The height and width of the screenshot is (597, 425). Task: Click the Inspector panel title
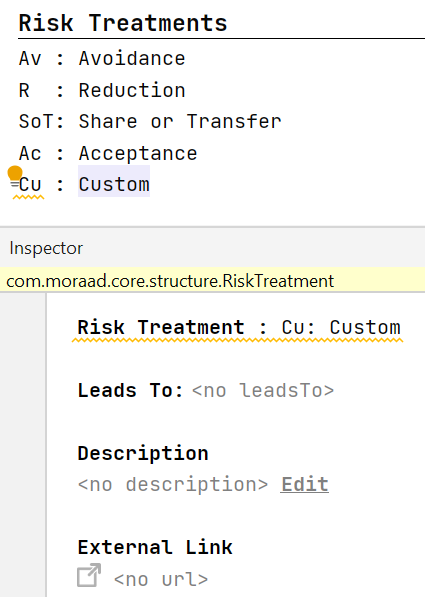coord(46,248)
